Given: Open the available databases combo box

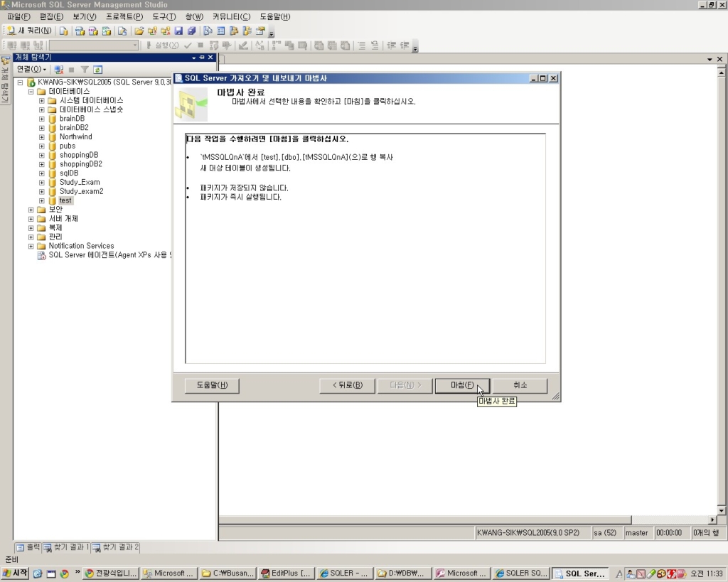Looking at the screenshot, I should tap(94, 45).
